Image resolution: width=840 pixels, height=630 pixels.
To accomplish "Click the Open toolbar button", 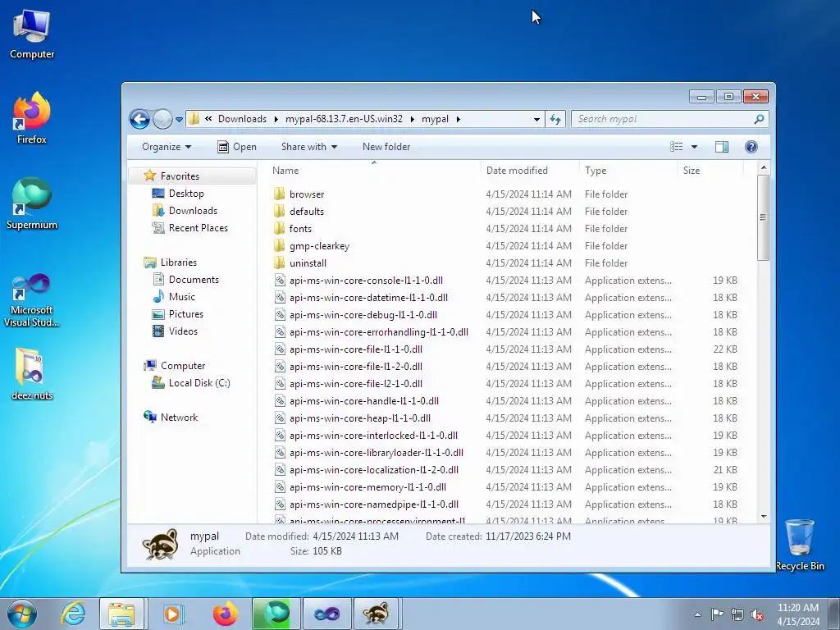I will pos(237,147).
